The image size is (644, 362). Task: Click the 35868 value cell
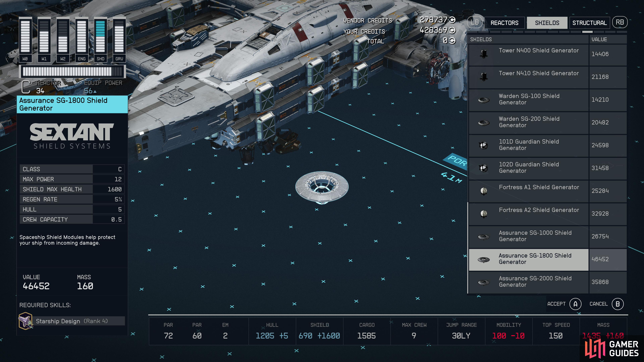(x=608, y=283)
